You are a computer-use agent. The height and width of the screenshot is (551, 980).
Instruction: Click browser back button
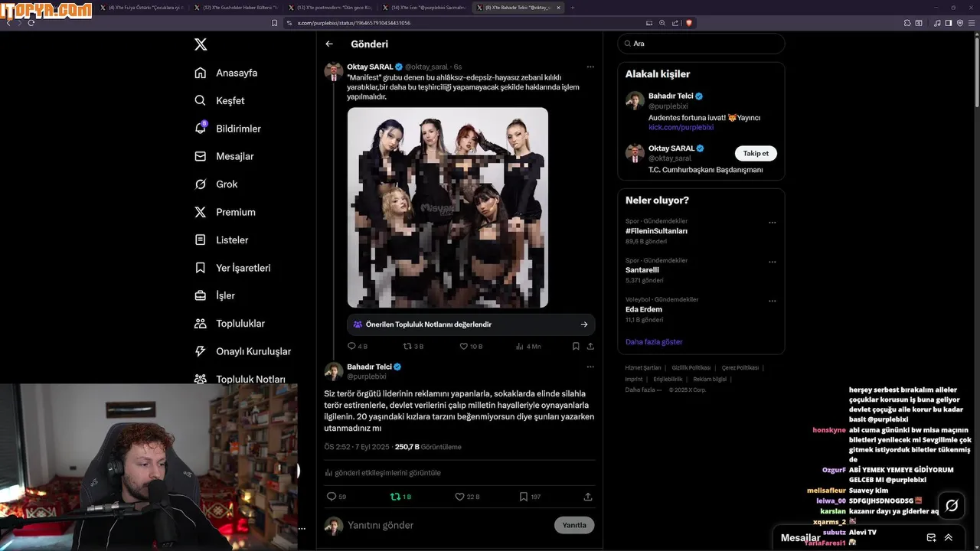8,23
